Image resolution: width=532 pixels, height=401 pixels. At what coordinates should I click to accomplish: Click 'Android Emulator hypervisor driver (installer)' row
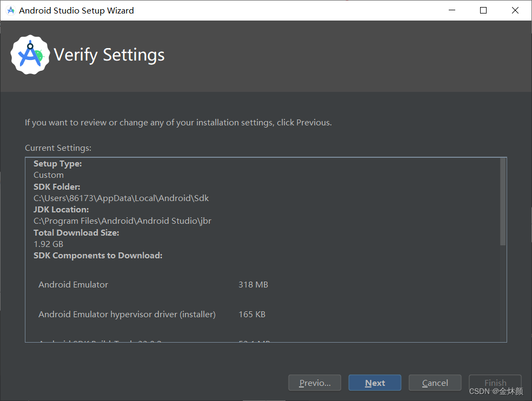coord(127,315)
